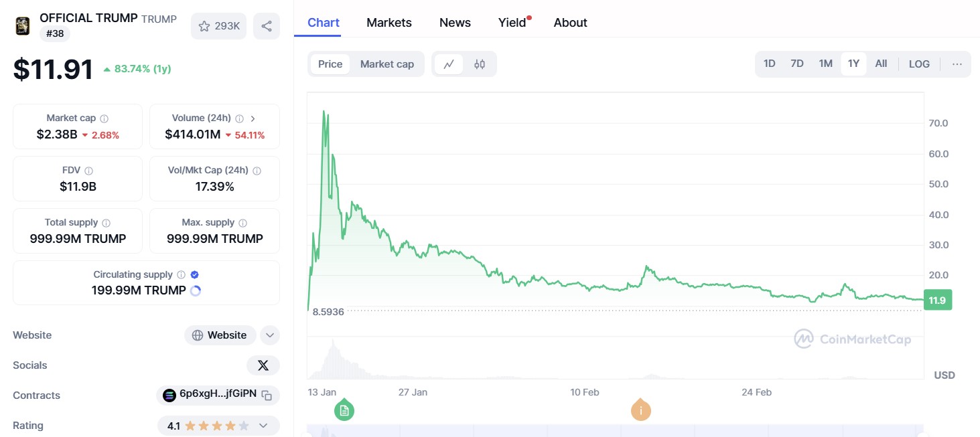Click the Website link button
The height and width of the screenshot is (437, 980).
point(220,335)
